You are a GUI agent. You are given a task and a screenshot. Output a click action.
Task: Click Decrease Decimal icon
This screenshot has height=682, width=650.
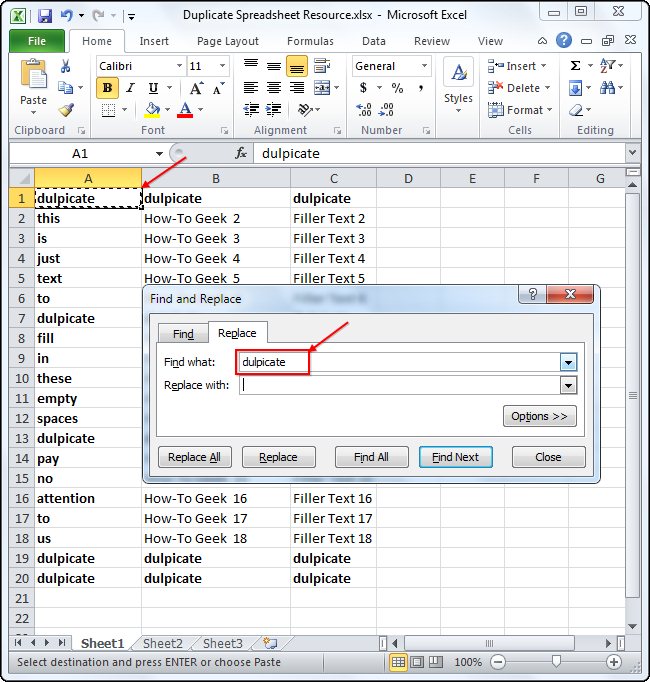(386, 110)
